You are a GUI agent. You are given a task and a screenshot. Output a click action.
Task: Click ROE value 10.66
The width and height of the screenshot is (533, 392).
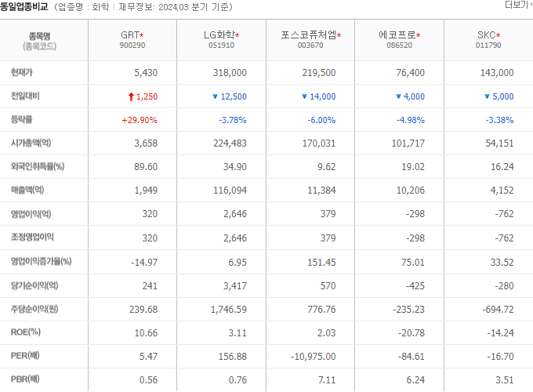click(146, 333)
